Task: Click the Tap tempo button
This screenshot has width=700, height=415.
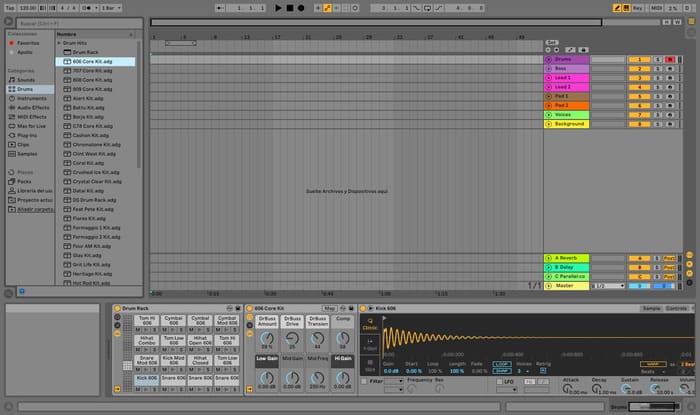Action: [x=10, y=8]
